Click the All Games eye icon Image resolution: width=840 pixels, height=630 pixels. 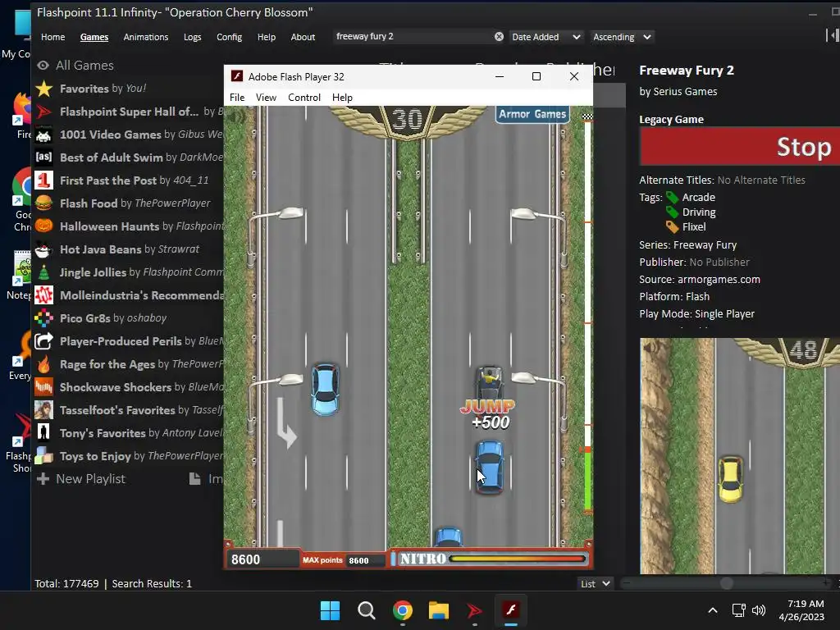tap(43, 66)
